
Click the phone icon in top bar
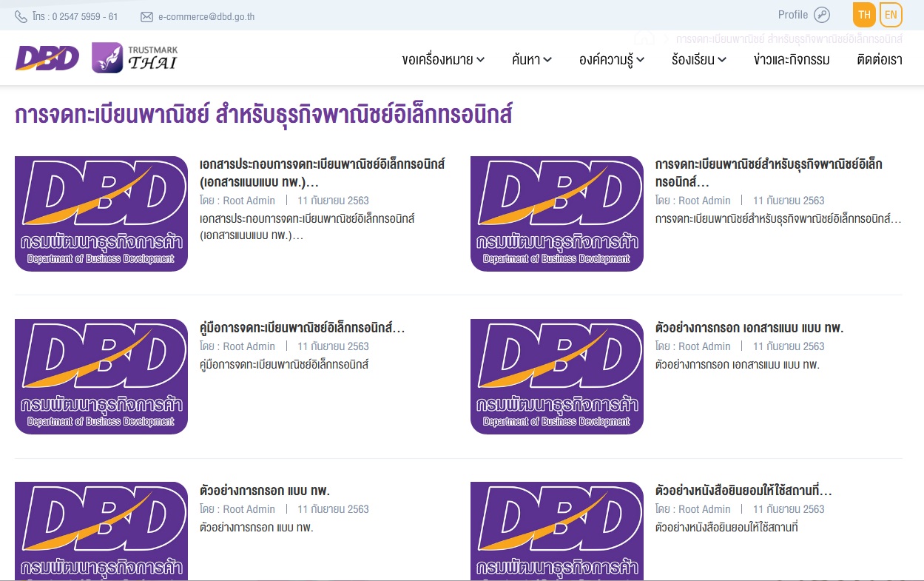point(21,16)
